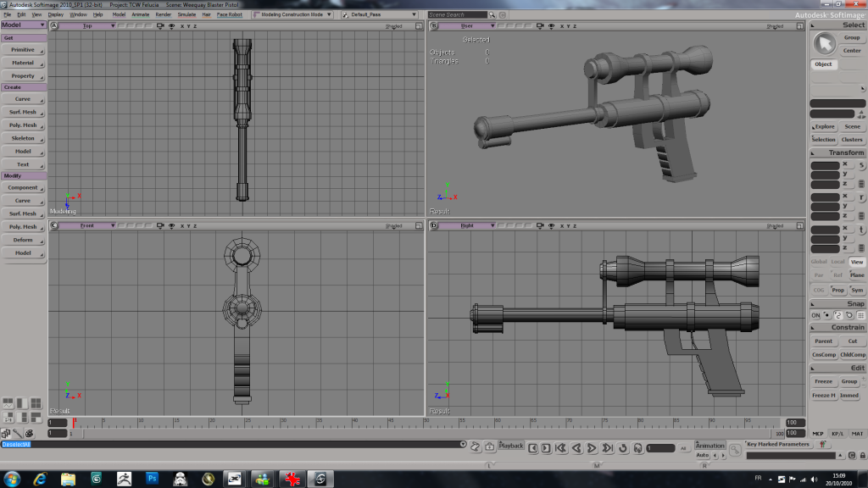Activate the Rotate (r) transform tool
868x488 pixels.
click(861, 197)
